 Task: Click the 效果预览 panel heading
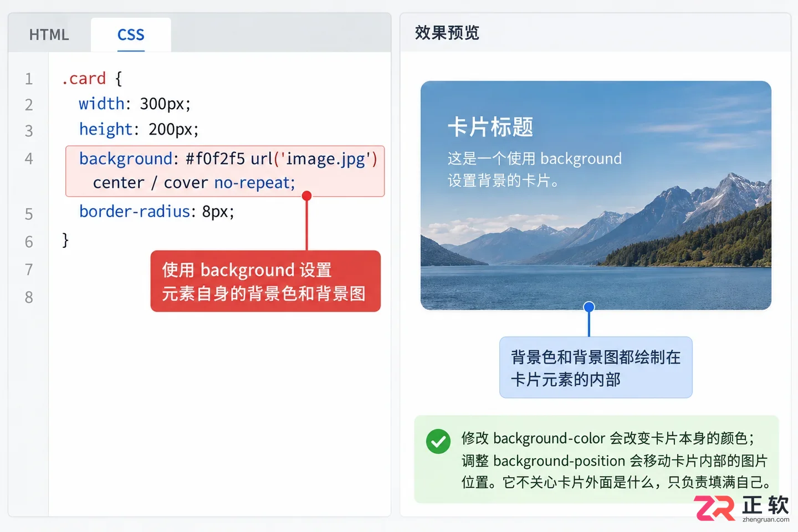coord(447,33)
